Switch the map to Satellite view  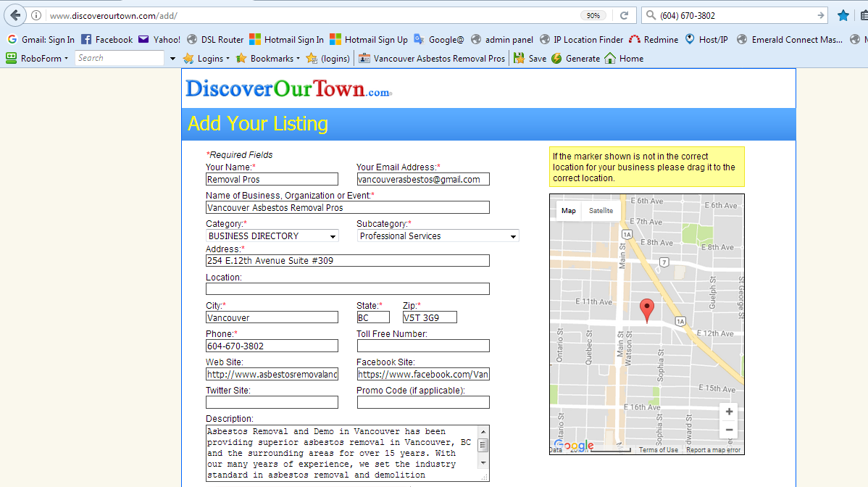601,210
